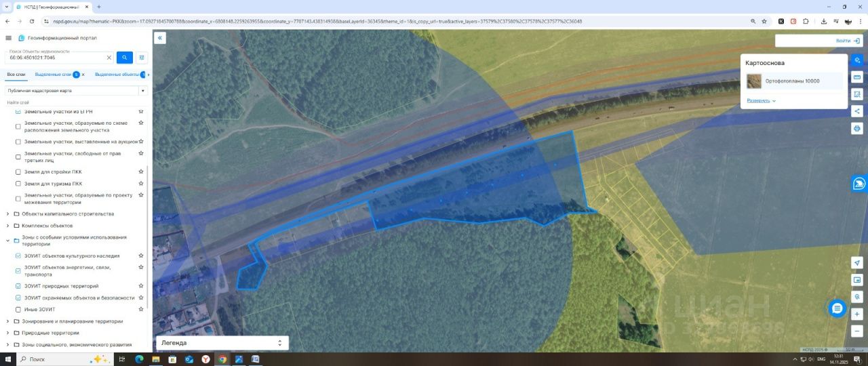Click the Геоинформационный портал logo link
This screenshot has height=366, width=868.
pos(57,38)
